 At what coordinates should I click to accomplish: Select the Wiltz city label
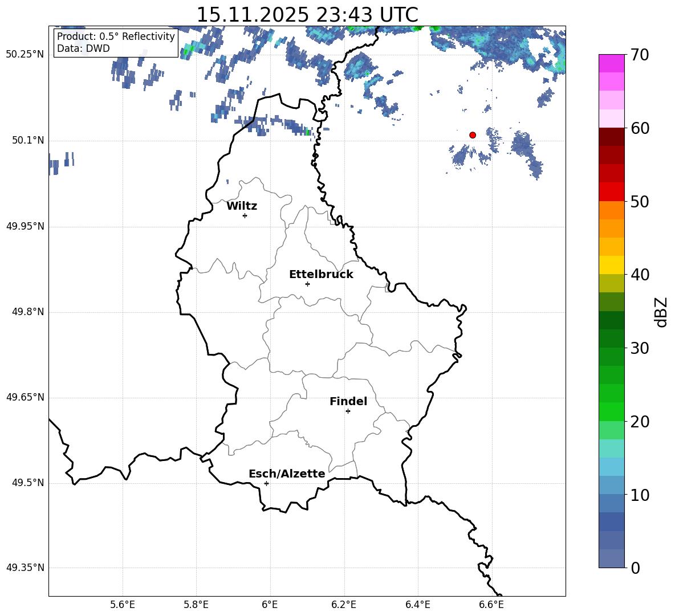242,206
